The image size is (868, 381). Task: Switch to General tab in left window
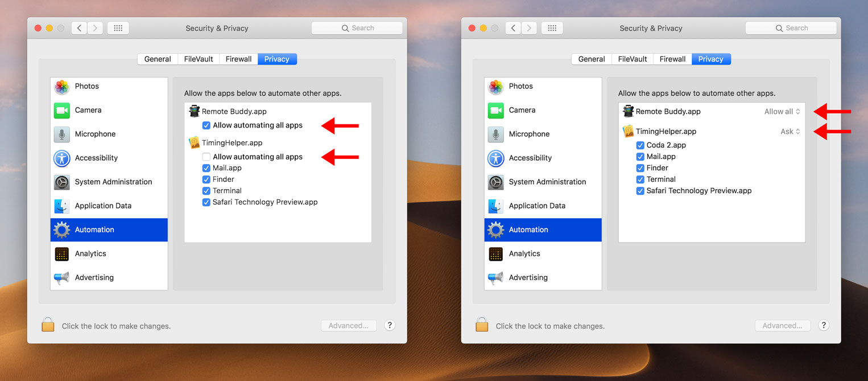click(x=158, y=59)
